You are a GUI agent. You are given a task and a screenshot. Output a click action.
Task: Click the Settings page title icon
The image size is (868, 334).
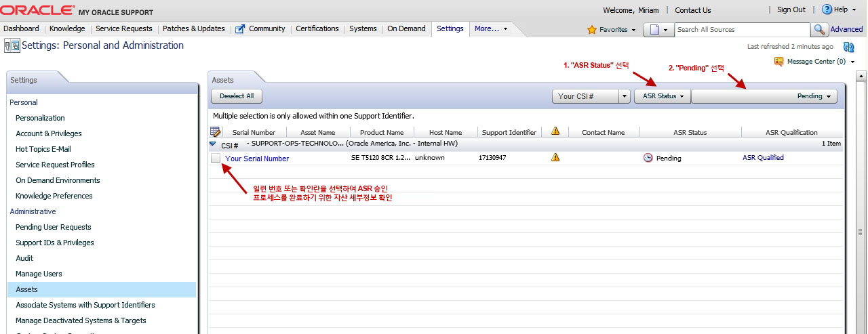click(x=12, y=45)
